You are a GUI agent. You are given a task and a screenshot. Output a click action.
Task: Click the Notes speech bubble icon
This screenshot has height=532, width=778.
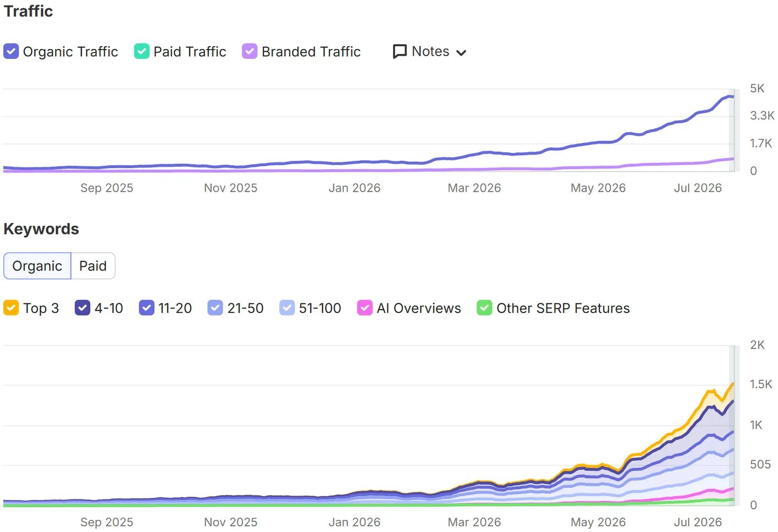click(x=399, y=52)
